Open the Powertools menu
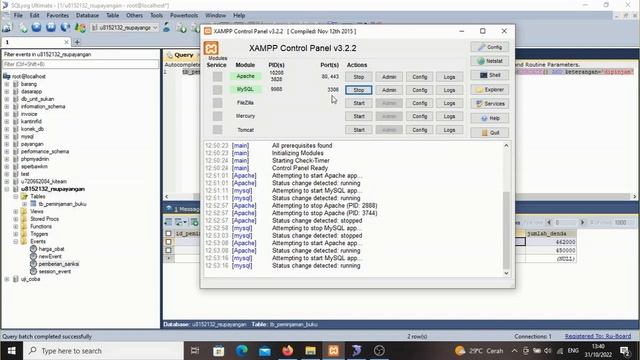Viewport: 640px width, 360px height. pyautogui.click(x=184, y=16)
